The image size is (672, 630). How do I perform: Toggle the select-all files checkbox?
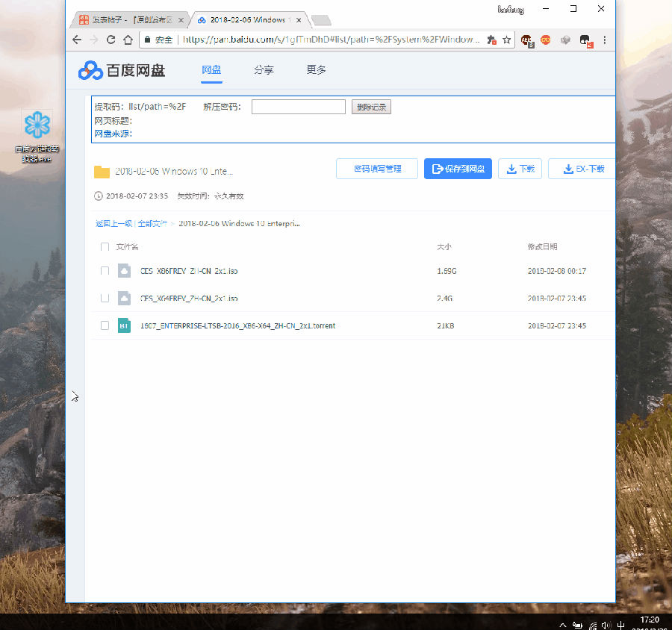coord(105,246)
